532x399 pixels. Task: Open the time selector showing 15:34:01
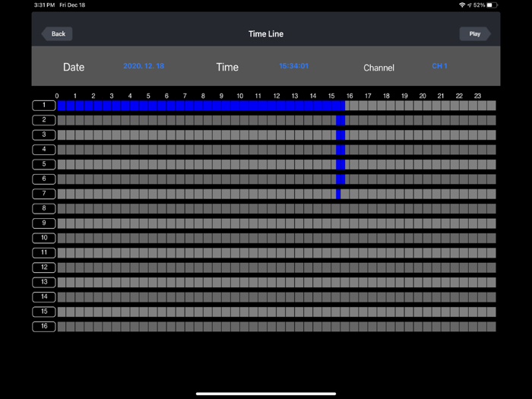tap(294, 66)
